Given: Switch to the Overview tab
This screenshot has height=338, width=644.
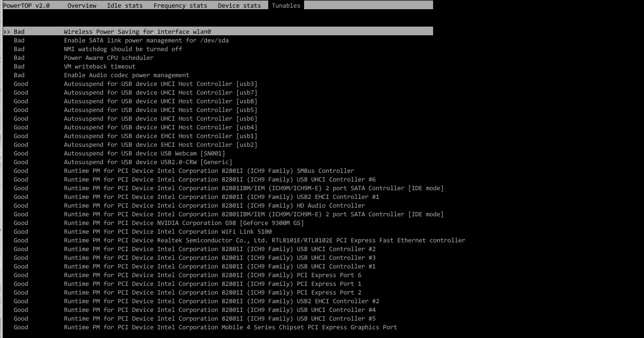Looking at the screenshot, I should 82,6.
